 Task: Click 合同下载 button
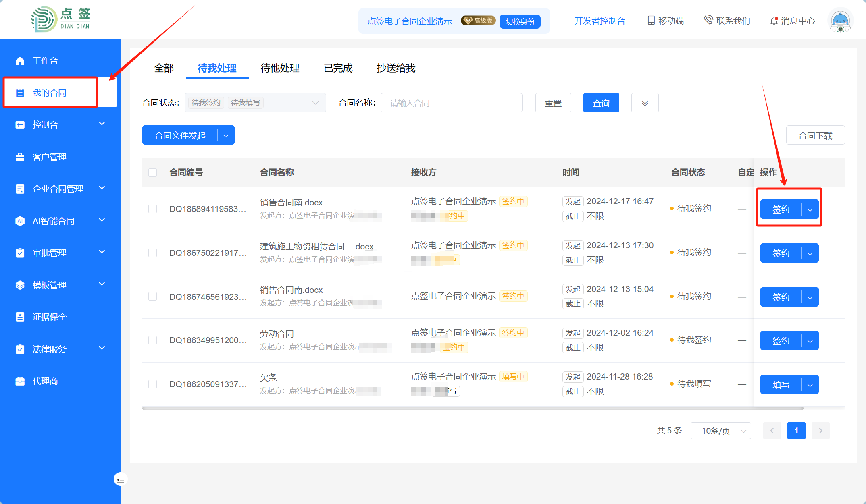(x=815, y=136)
